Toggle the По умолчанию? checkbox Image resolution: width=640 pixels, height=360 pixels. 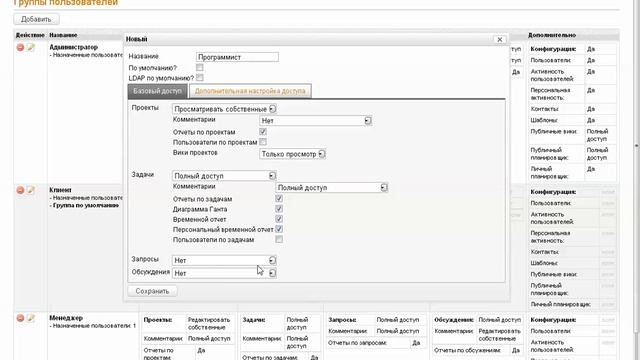tap(200, 67)
